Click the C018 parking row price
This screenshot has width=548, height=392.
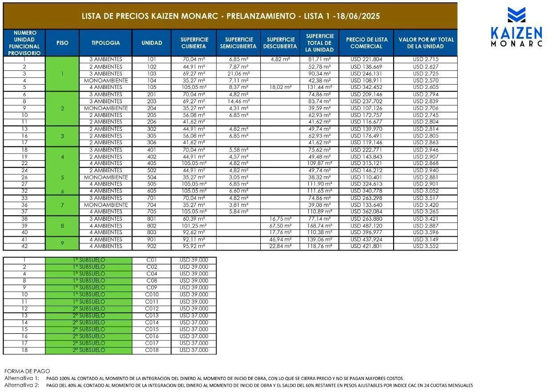194,350
